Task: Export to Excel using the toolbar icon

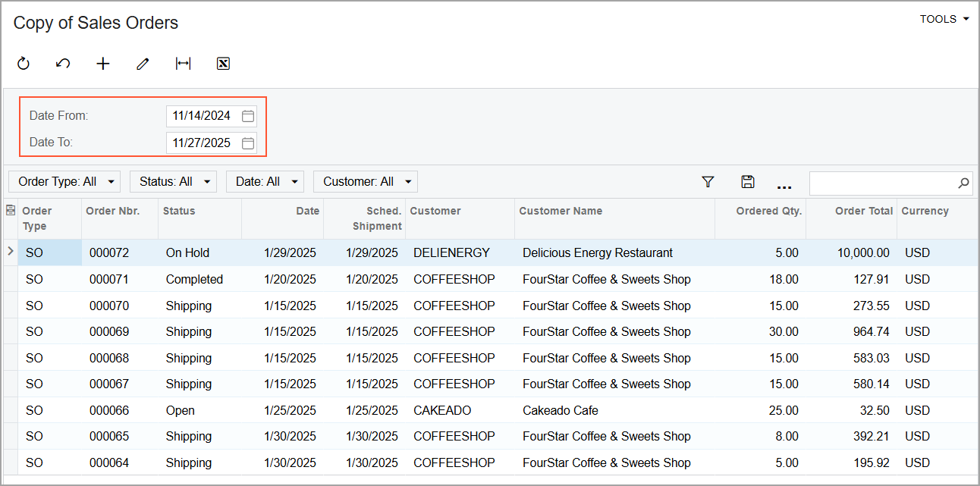Action: [x=223, y=64]
